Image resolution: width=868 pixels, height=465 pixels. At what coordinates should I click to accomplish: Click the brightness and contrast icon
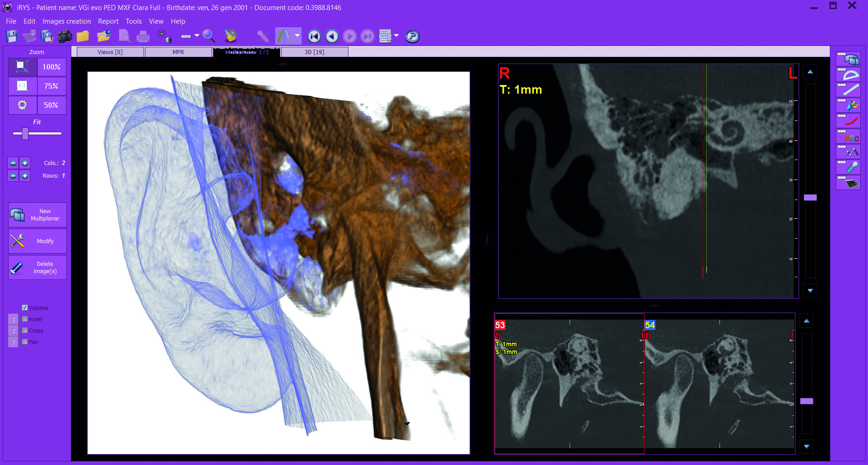[x=164, y=36]
